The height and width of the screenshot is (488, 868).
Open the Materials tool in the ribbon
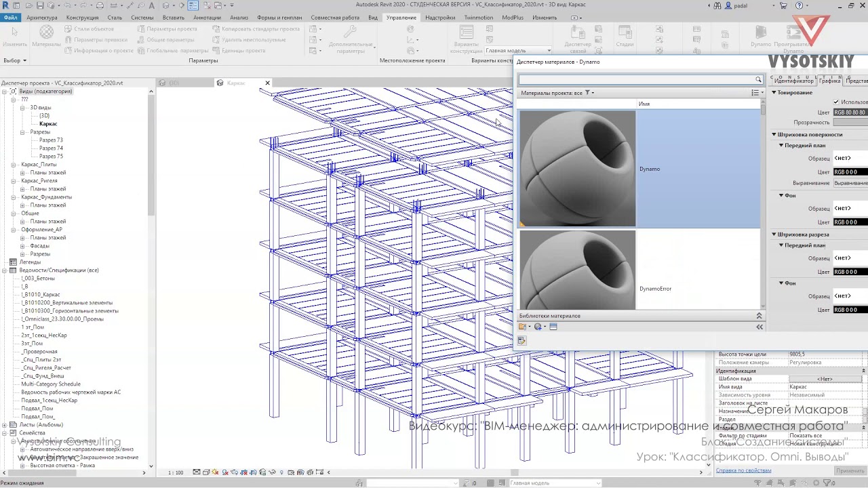click(46, 37)
